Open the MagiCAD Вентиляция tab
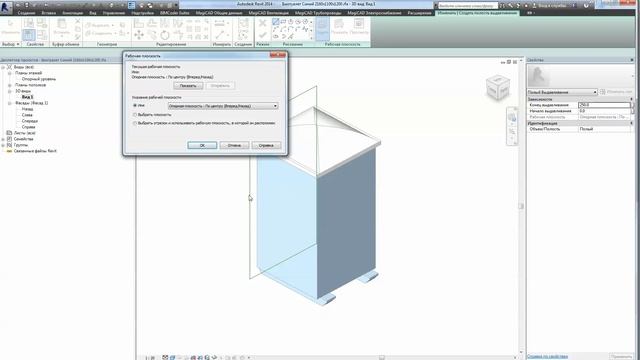Screen dimensions: 640x360 (x=268, y=13)
